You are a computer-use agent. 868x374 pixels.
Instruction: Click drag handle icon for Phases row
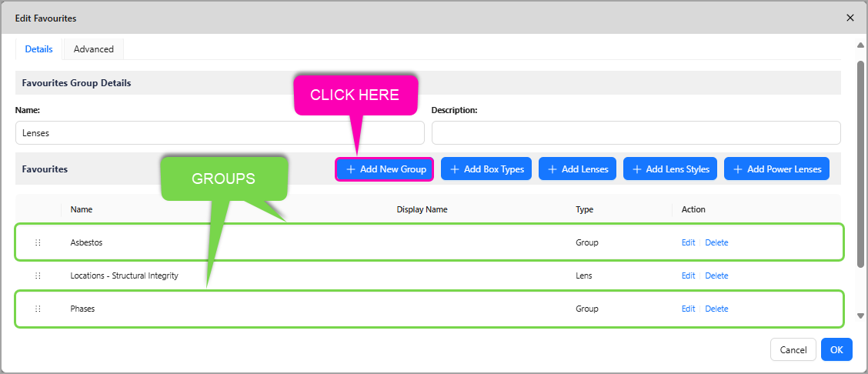38,309
